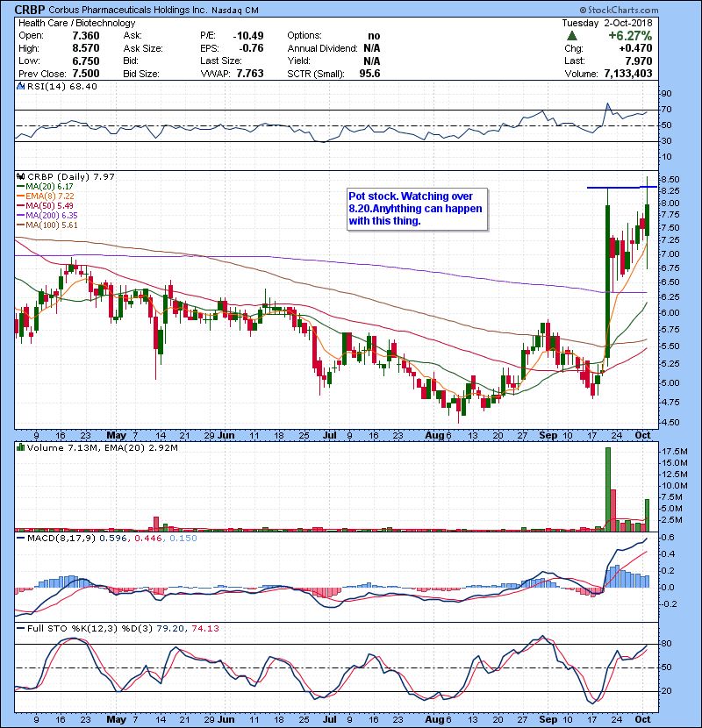The height and width of the screenshot is (728, 702).
Task: Click the MA(20) 6.17 legend entry
Action: 45,186
